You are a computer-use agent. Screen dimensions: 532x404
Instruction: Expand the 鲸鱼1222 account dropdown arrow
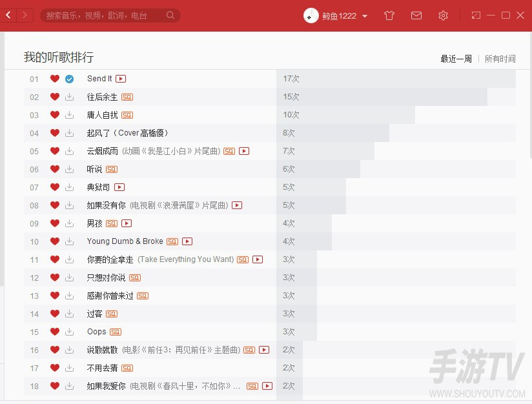coord(365,16)
